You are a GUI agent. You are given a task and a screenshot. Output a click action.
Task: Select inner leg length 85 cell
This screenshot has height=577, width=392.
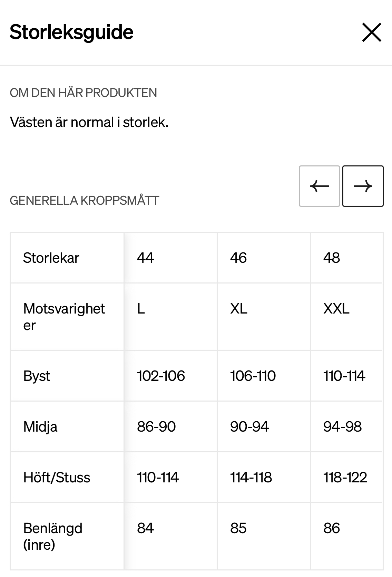coord(264,536)
